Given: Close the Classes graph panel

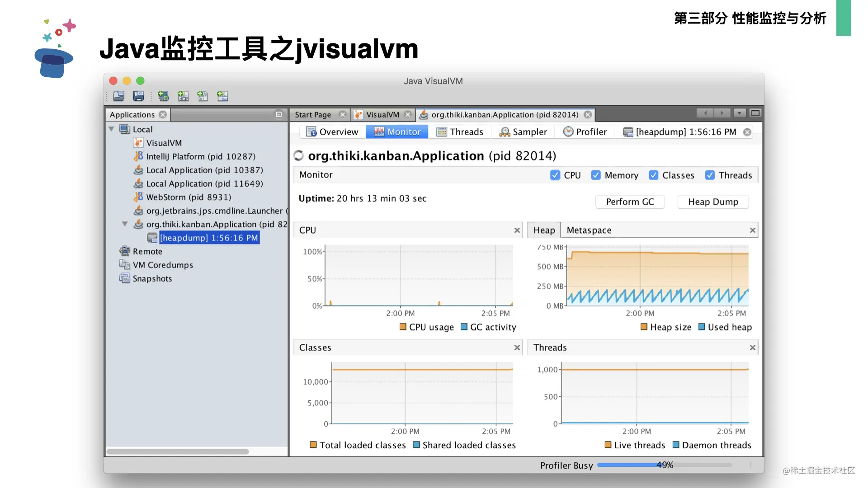Looking at the screenshot, I should [x=517, y=348].
